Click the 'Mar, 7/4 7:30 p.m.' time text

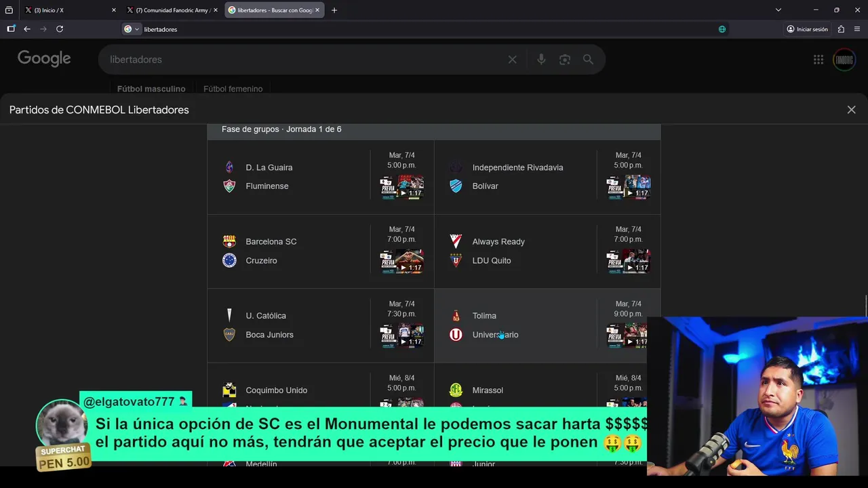pos(402,309)
